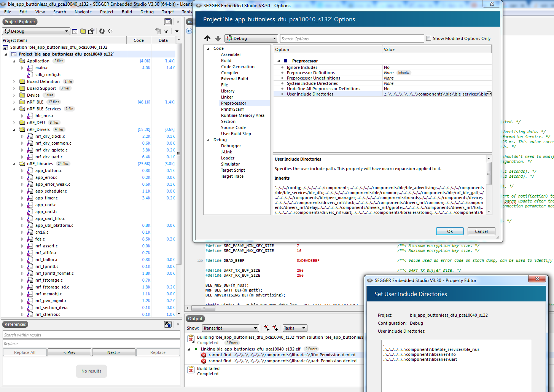Click the collapse-tree document icon in Project Explorer
Image resolution: width=554 pixels, height=392 pixels.
[x=158, y=31]
